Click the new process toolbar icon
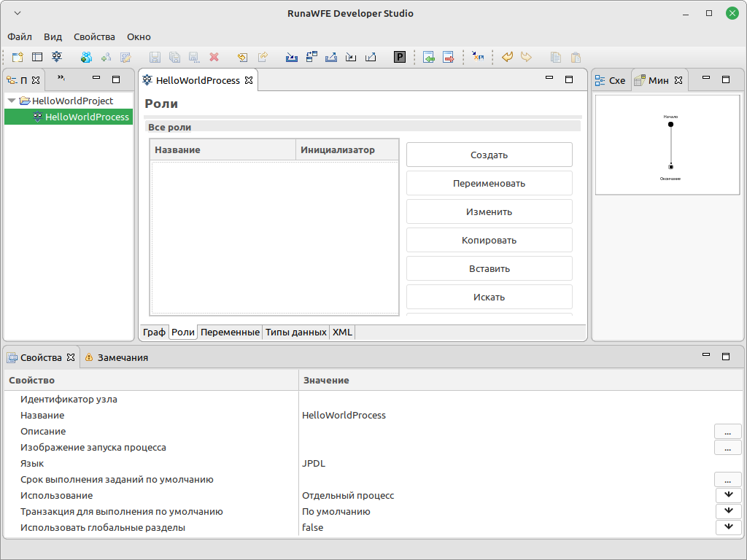The height and width of the screenshot is (560, 747). (x=57, y=57)
